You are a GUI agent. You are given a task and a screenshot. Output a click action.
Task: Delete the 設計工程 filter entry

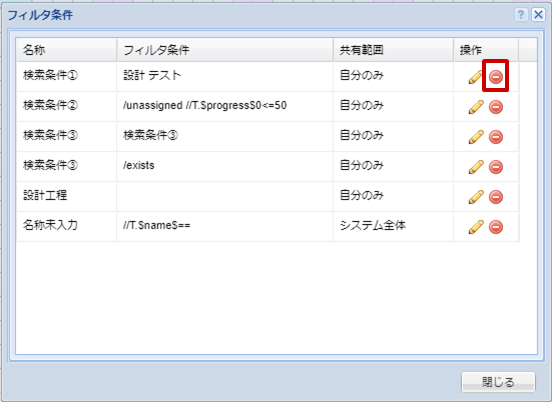tap(496, 196)
